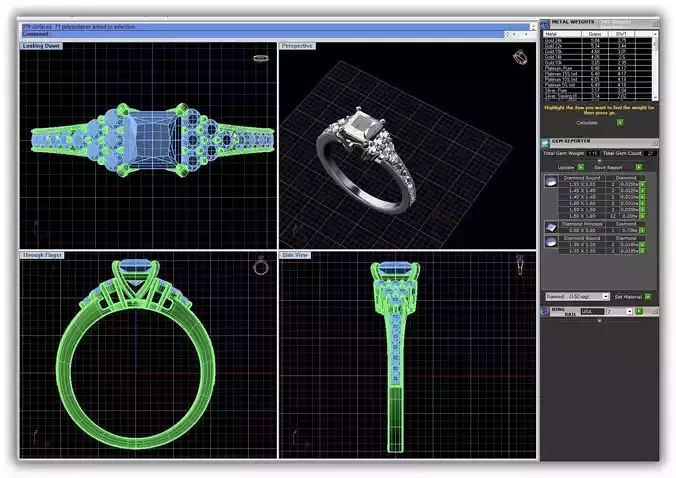This screenshot has width=676, height=478.
Task: Activate the Side View viewport label
Action: (295, 255)
